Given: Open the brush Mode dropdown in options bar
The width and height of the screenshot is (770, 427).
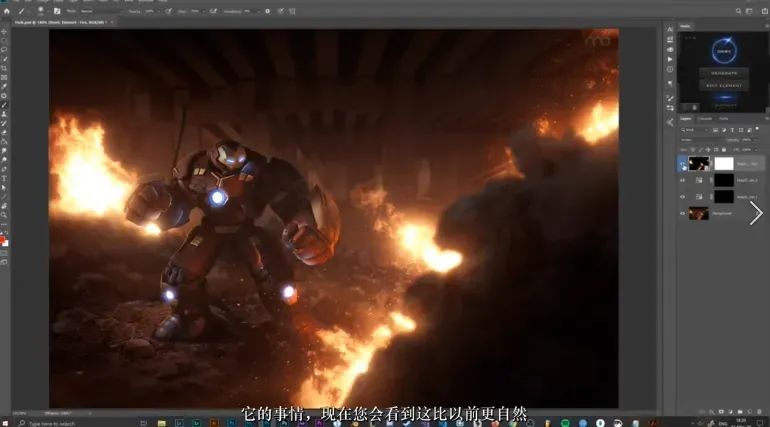Looking at the screenshot, I should (98, 10).
